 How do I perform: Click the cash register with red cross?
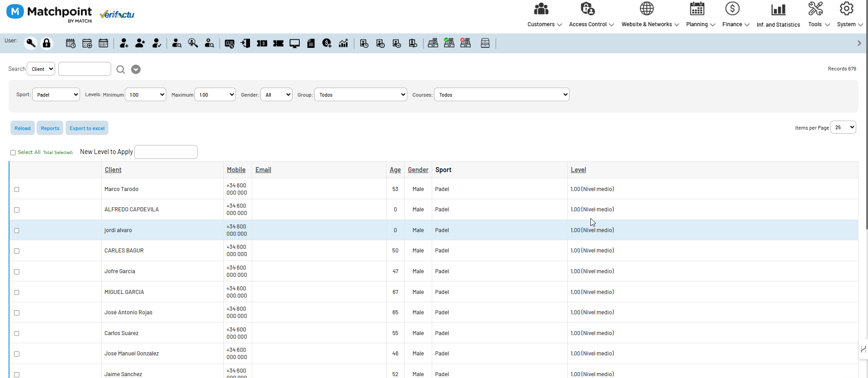coord(465,43)
